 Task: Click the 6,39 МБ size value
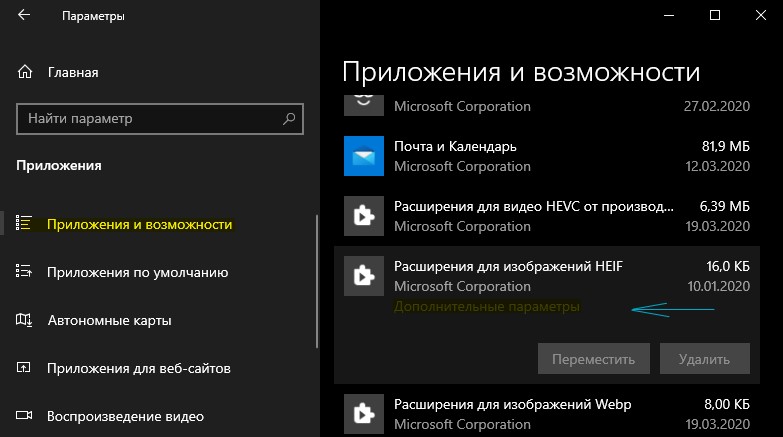point(725,206)
